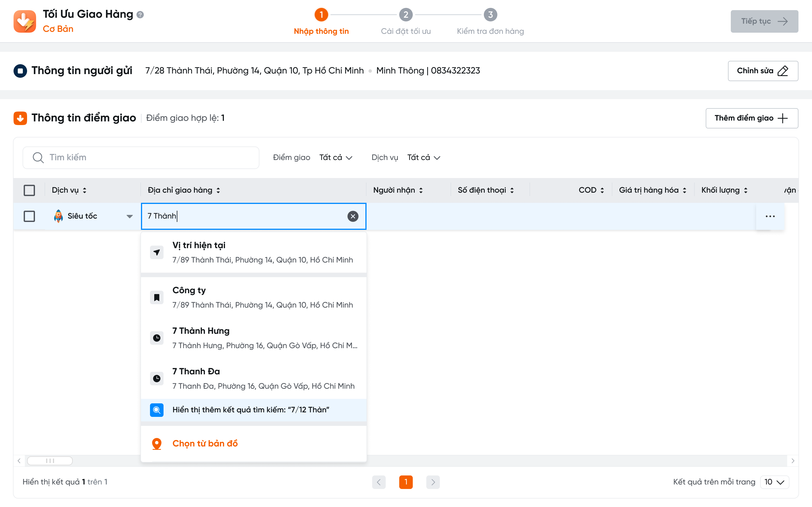812x507 pixels.
Task: Select the current location arrow icon
Action: (x=157, y=252)
